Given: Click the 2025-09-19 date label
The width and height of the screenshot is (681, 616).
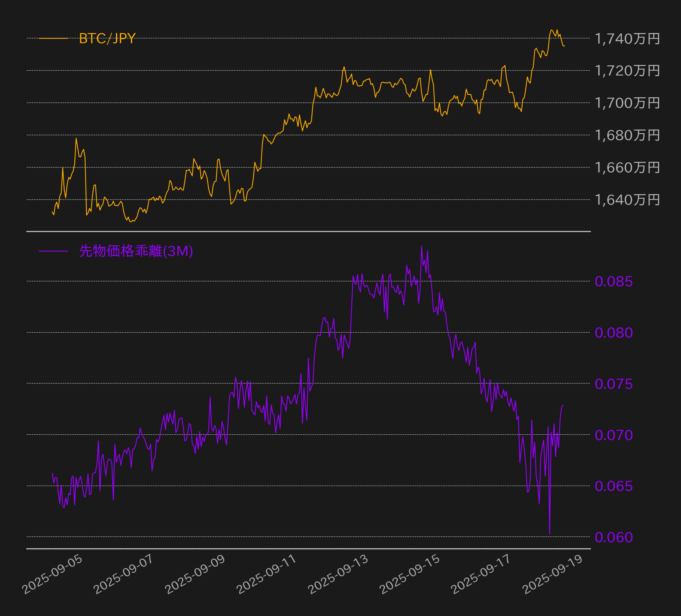Looking at the screenshot, I should (553, 574).
